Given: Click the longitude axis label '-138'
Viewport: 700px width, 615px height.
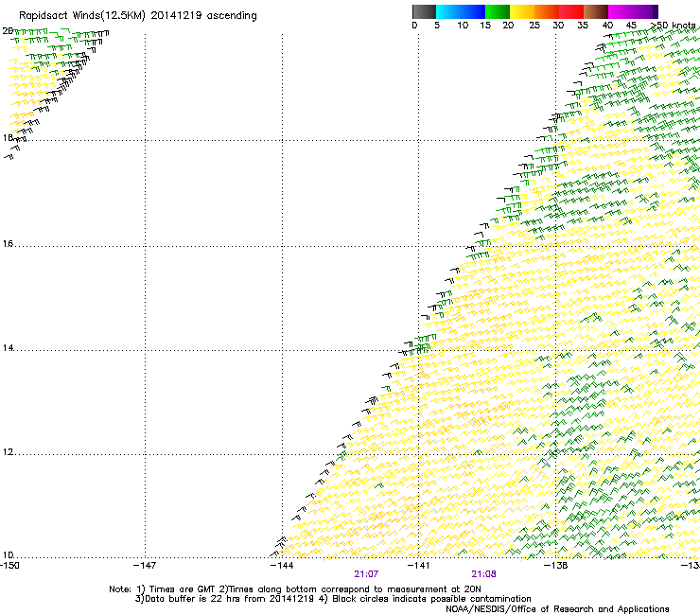Looking at the screenshot, I should 556,566.
